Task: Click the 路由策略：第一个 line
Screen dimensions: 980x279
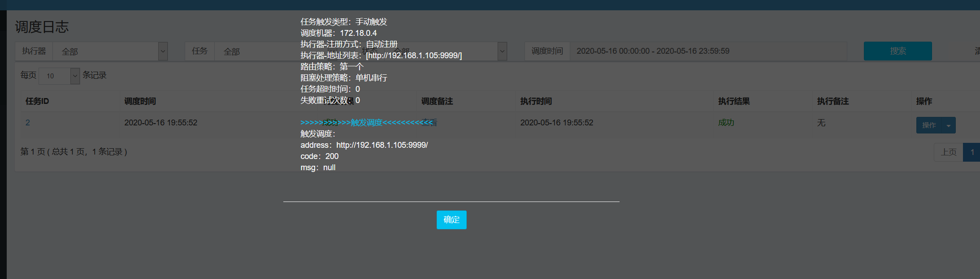Action: 332,67
